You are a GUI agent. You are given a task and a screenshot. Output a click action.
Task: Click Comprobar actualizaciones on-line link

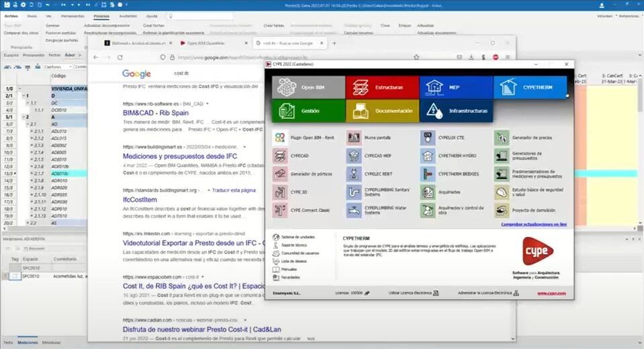(534, 224)
